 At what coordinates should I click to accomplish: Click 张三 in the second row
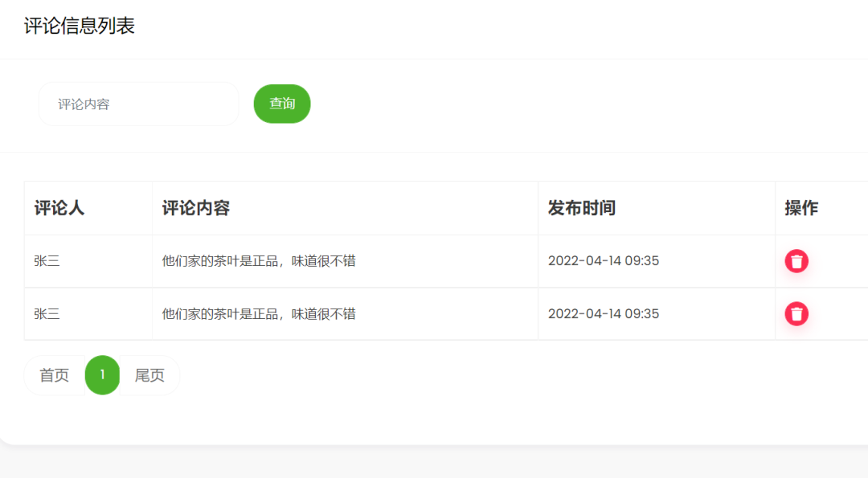click(x=47, y=313)
